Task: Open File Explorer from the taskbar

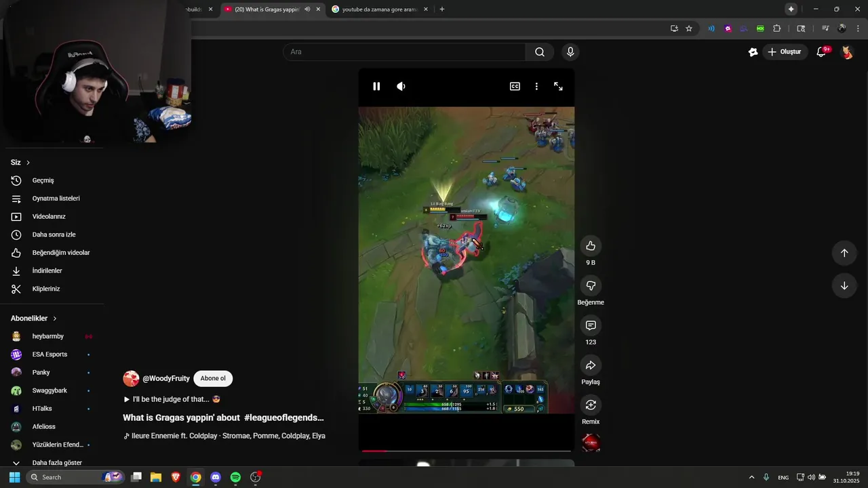Action: [x=156, y=477]
